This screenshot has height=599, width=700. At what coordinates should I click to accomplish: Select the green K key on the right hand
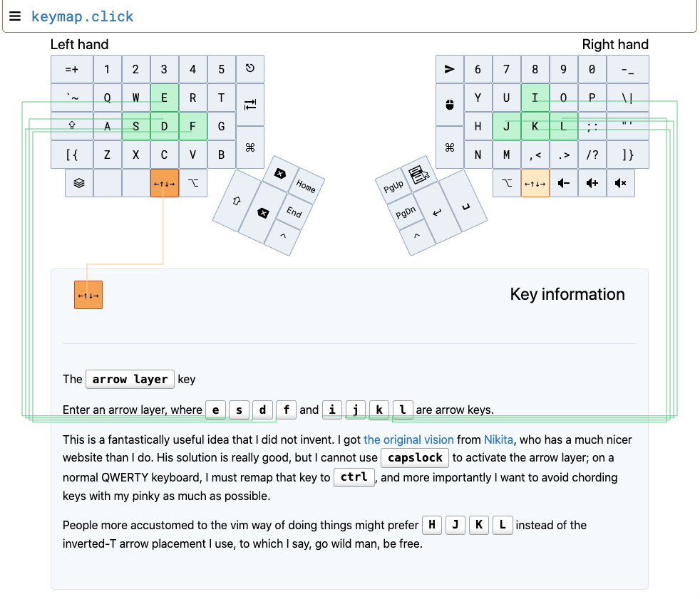pos(535,126)
